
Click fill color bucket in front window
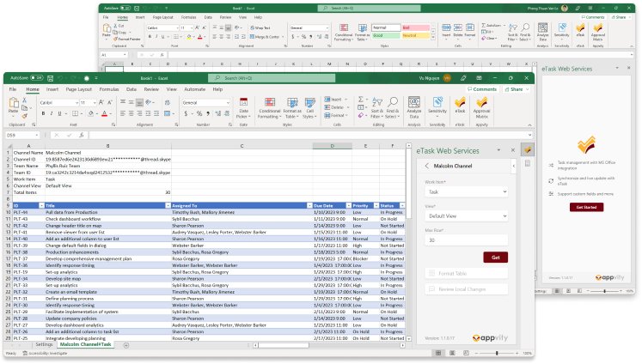tap(91, 113)
